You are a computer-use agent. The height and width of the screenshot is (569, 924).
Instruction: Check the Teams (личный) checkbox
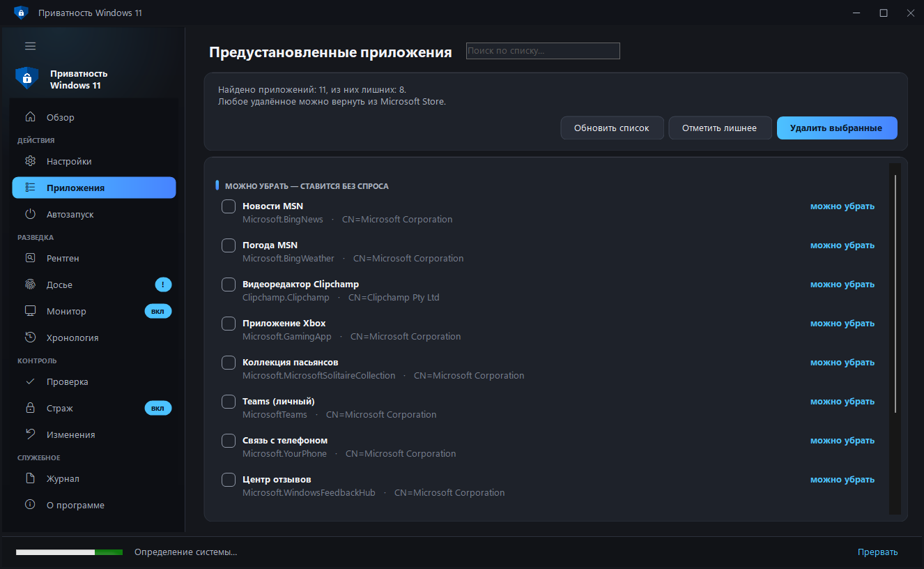click(x=229, y=402)
